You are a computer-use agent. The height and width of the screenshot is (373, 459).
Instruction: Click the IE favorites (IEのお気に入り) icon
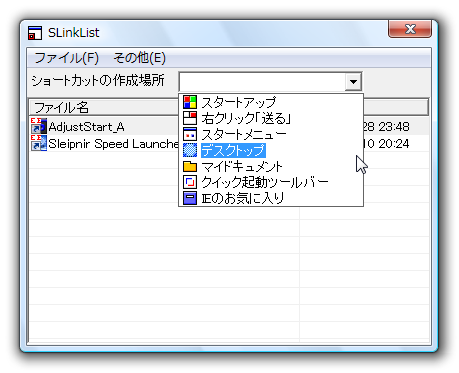pos(190,198)
